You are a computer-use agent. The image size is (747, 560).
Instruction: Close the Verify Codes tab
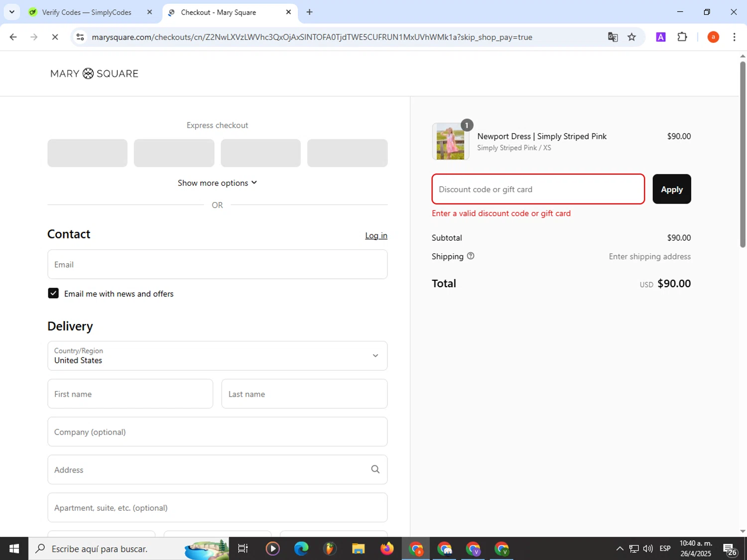coord(149,12)
